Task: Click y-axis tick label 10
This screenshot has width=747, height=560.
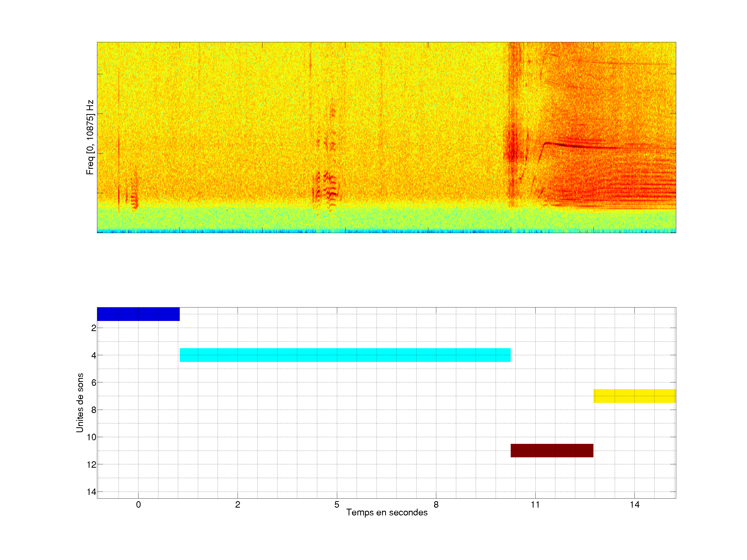Action: 91,437
